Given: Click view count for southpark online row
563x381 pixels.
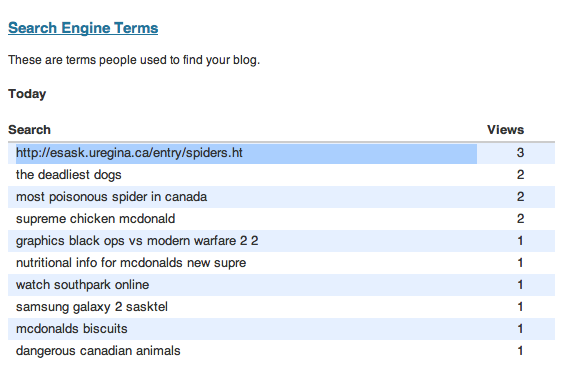Looking at the screenshot, I should coord(520,285).
